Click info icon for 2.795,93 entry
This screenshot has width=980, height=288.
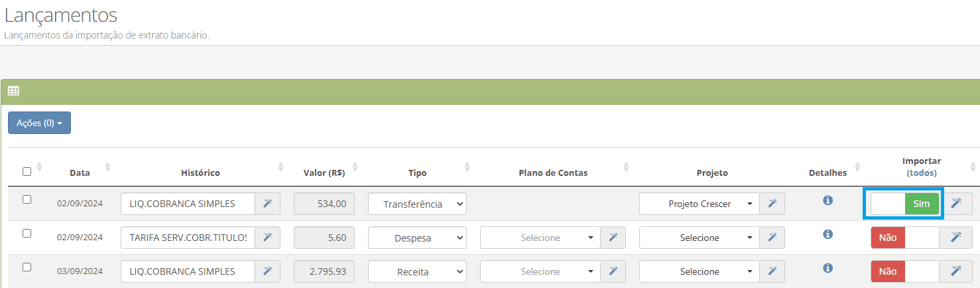(827, 268)
